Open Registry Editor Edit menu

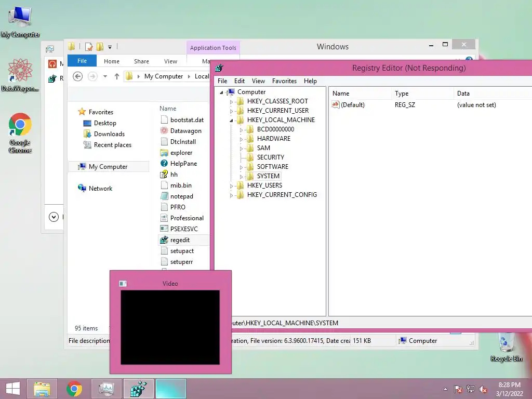[x=239, y=81]
